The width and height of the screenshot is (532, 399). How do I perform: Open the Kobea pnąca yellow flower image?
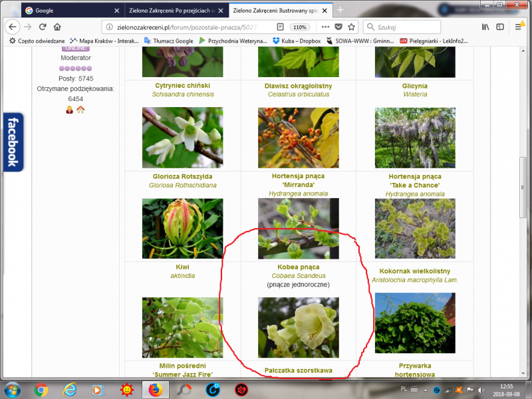(298, 327)
